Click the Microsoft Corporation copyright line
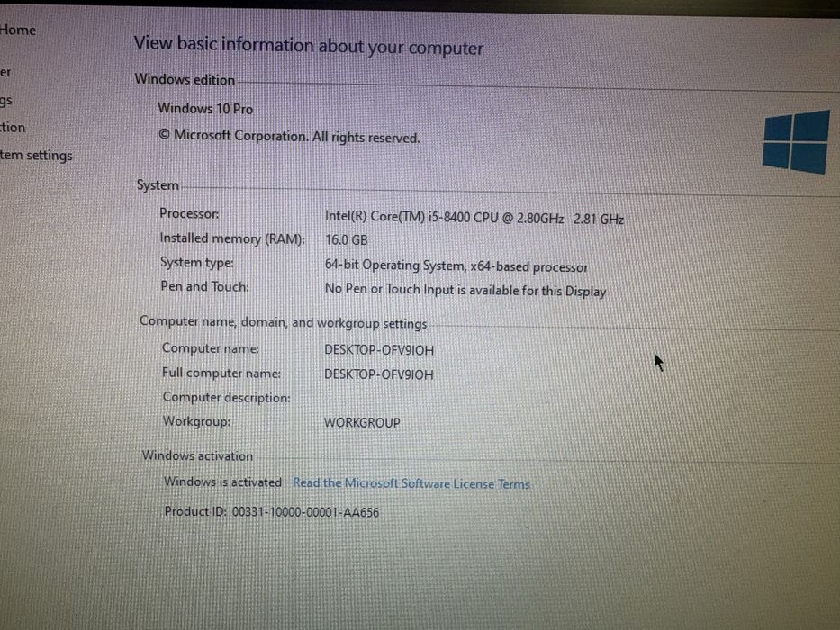The height and width of the screenshot is (630, 840). point(289,136)
